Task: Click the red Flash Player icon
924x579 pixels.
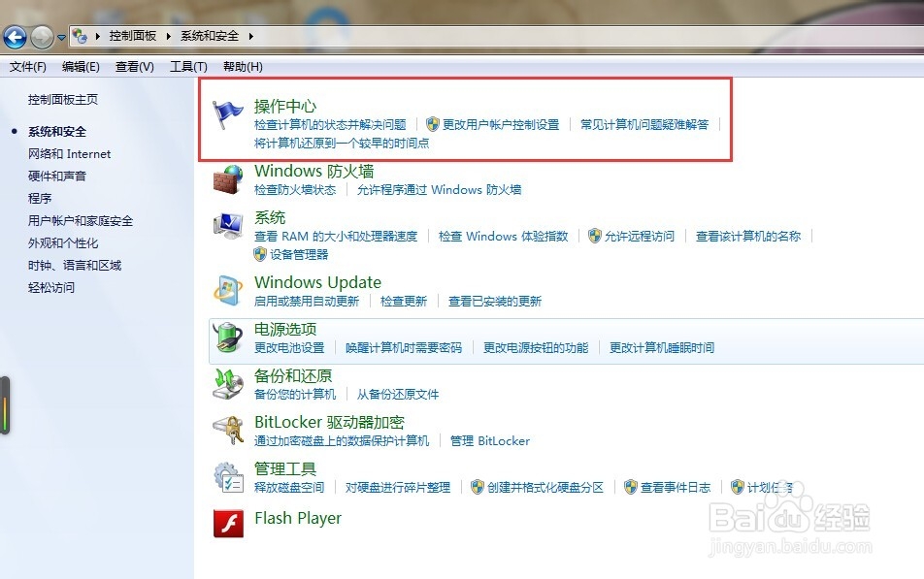Action: click(x=228, y=524)
